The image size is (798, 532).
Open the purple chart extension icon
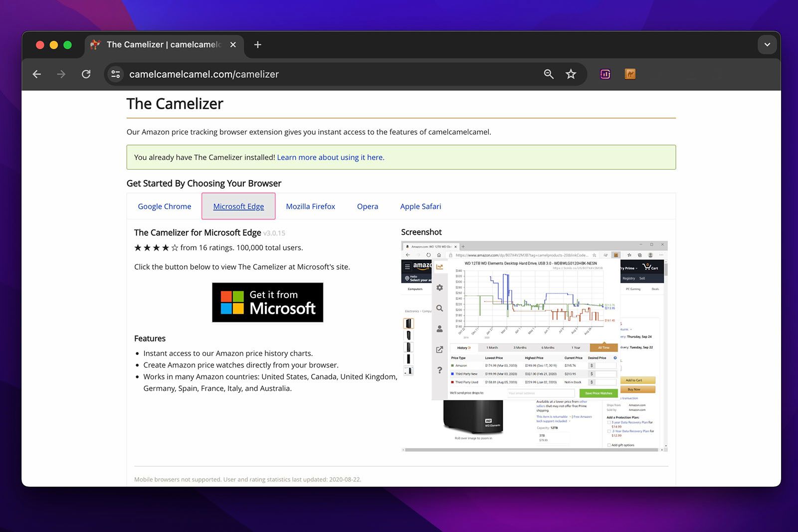tap(605, 74)
